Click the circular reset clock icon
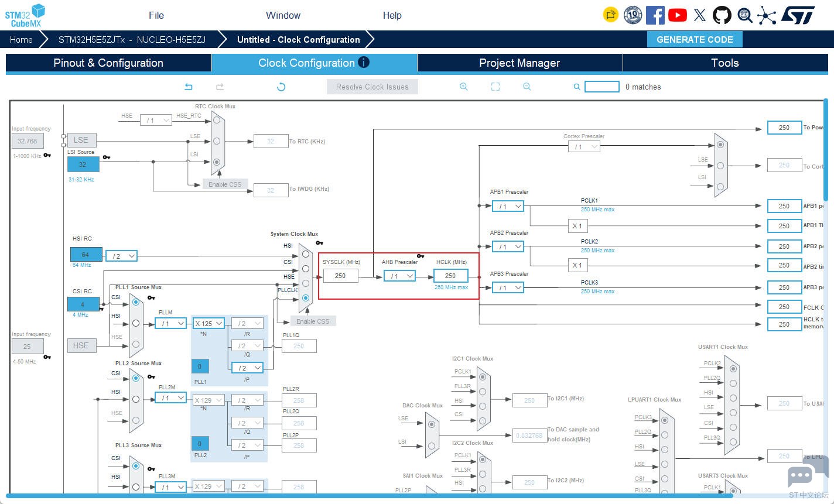834x504 pixels. tap(281, 87)
